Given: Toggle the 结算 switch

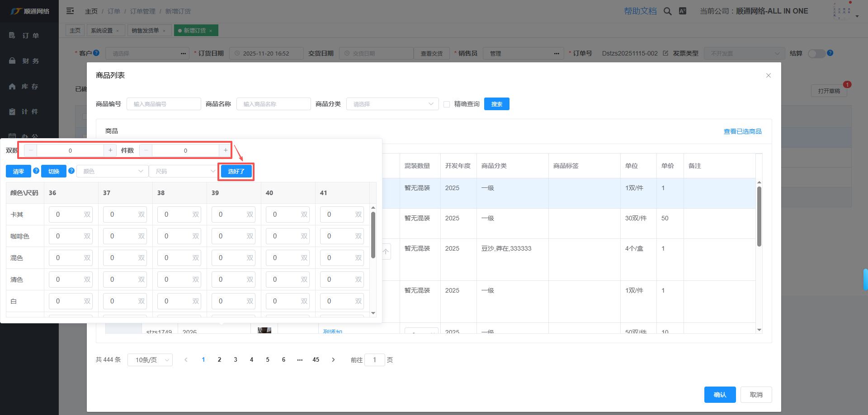Looking at the screenshot, I should pyautogui.click(x=816, y=54).
